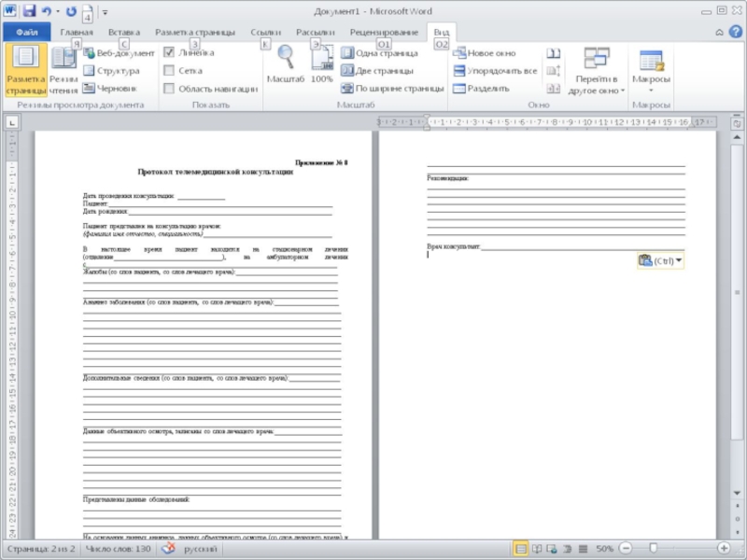Enable Область навигации checkbox
Viewport: 747px width, 560px height.
point(169,89)
